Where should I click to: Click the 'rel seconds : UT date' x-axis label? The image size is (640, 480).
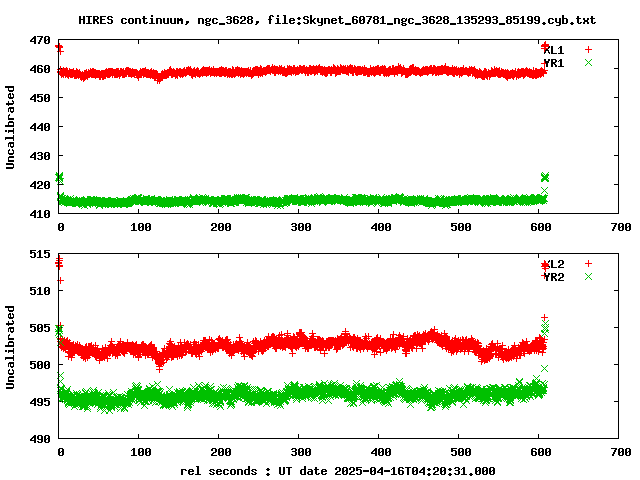[253, 471]
